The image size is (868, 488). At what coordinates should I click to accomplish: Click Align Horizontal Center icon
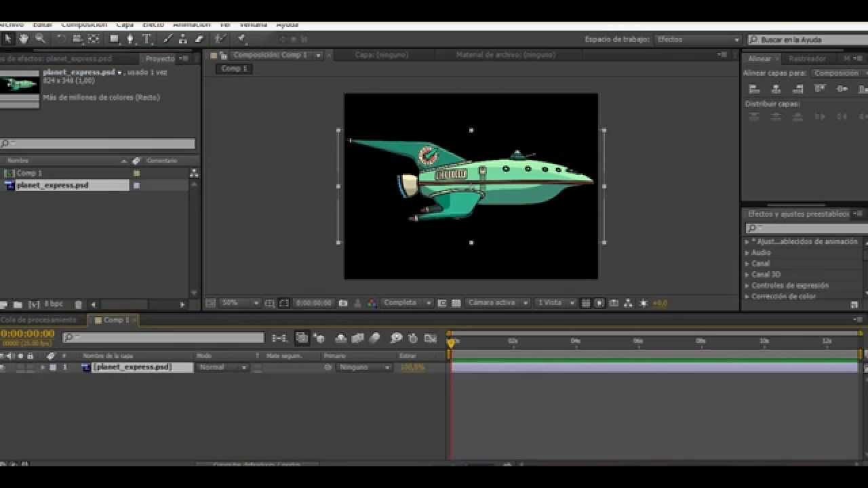point(776,89)
